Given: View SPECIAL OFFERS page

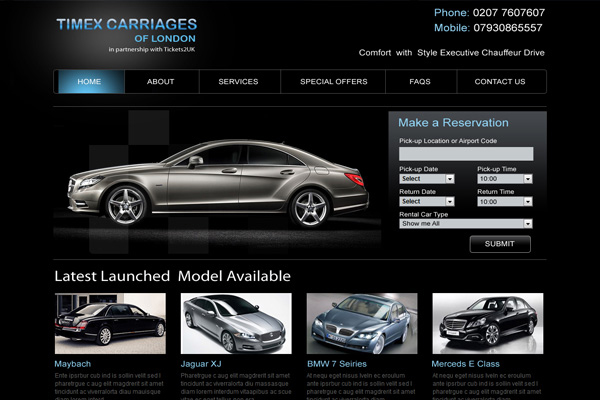Looking at the screenshot, I should pos(334,82).
